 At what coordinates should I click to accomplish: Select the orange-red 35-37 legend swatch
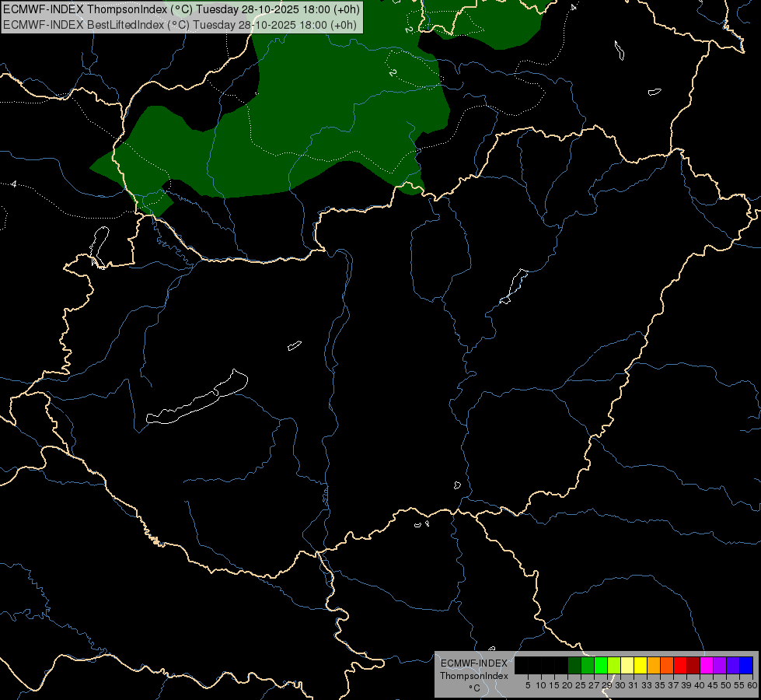click(667, 665)
